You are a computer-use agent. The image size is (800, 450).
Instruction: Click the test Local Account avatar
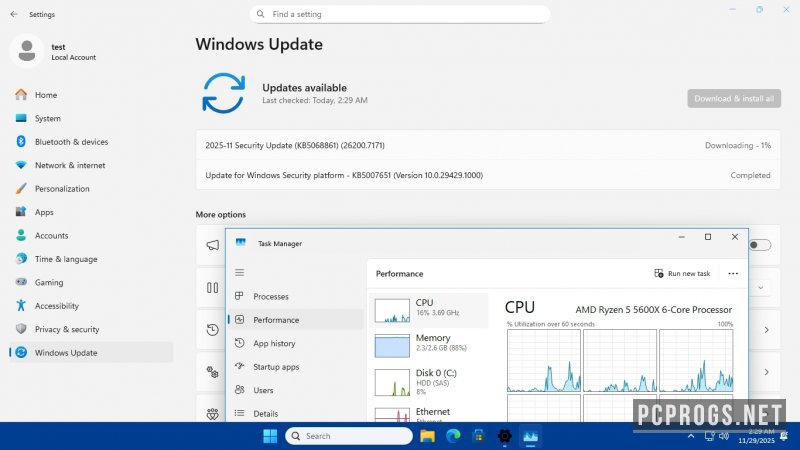pos(27,51)
